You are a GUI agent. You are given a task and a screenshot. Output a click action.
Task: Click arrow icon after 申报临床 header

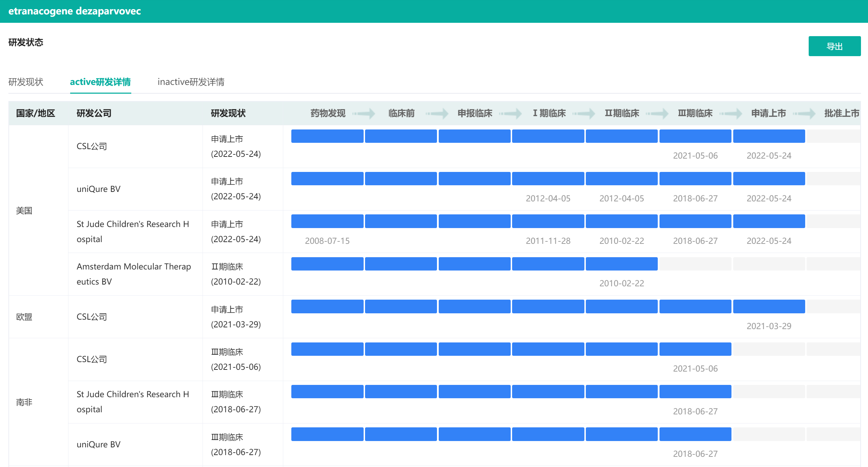[511, 113]
